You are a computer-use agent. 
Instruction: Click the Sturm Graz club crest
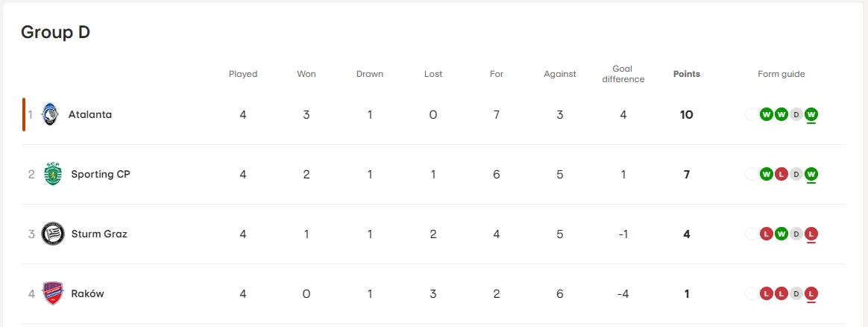point(52,234)
